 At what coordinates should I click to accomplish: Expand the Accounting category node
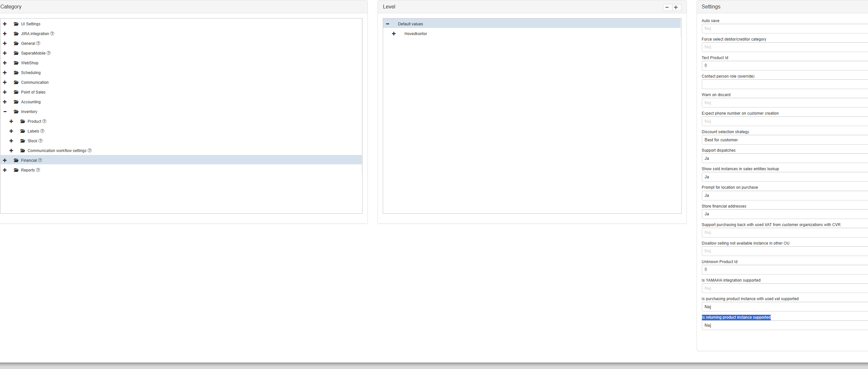(5, 102)
